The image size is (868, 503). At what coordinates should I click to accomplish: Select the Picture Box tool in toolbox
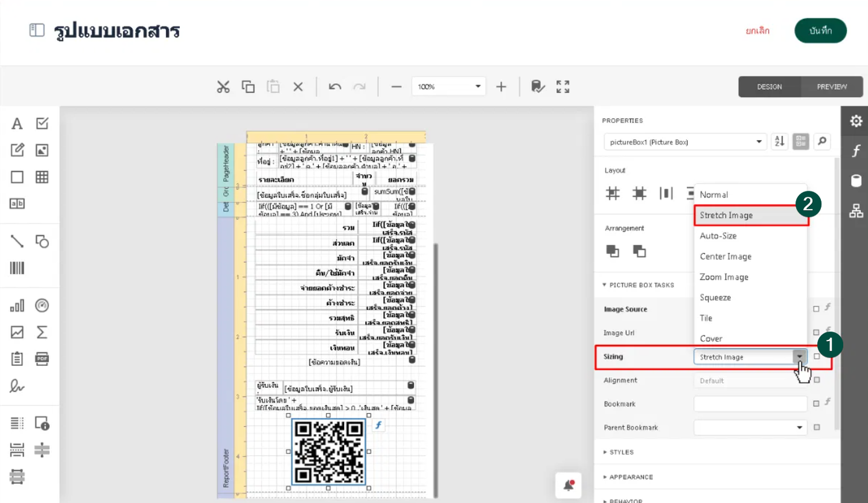point(42,150)
